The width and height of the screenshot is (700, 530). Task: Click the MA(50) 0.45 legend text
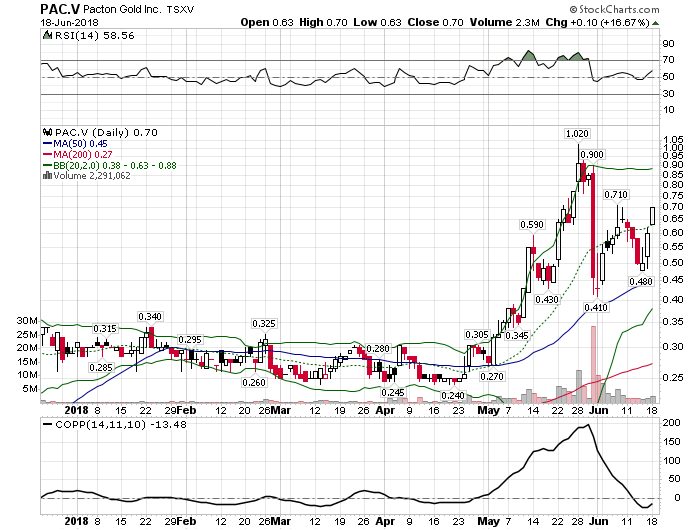coord(80,144)
